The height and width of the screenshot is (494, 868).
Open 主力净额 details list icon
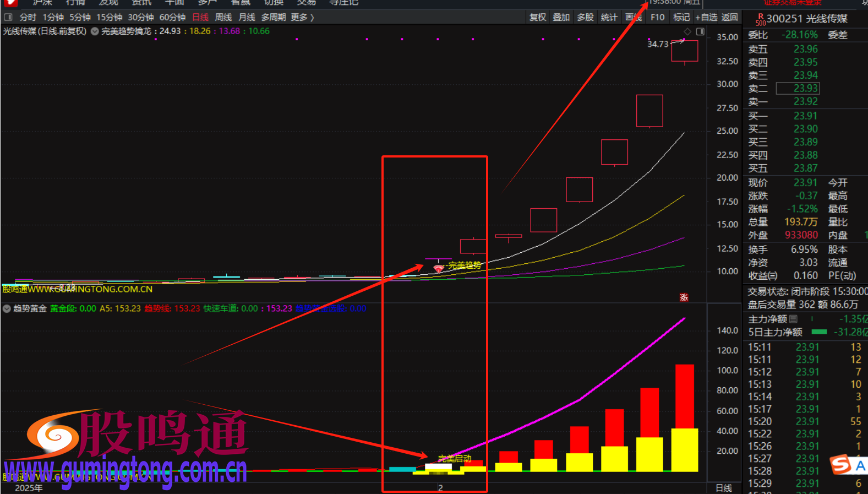click(793, 319)
